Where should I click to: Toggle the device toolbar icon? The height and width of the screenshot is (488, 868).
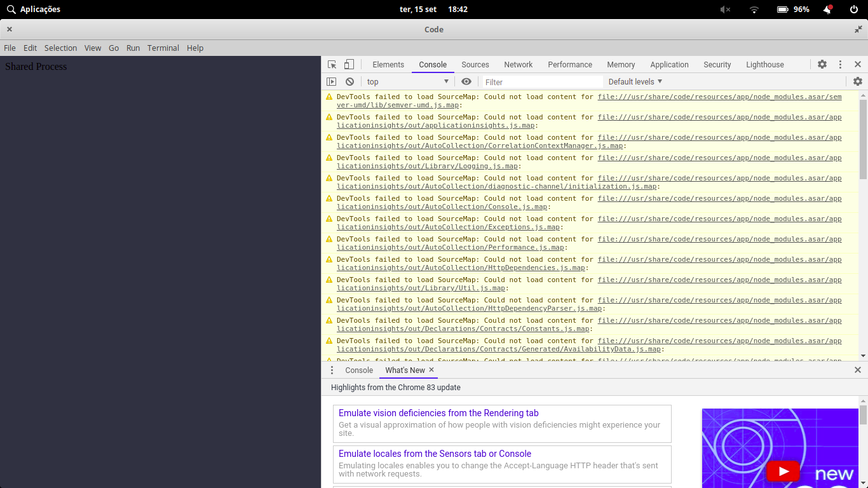click(x=348, y=64)
